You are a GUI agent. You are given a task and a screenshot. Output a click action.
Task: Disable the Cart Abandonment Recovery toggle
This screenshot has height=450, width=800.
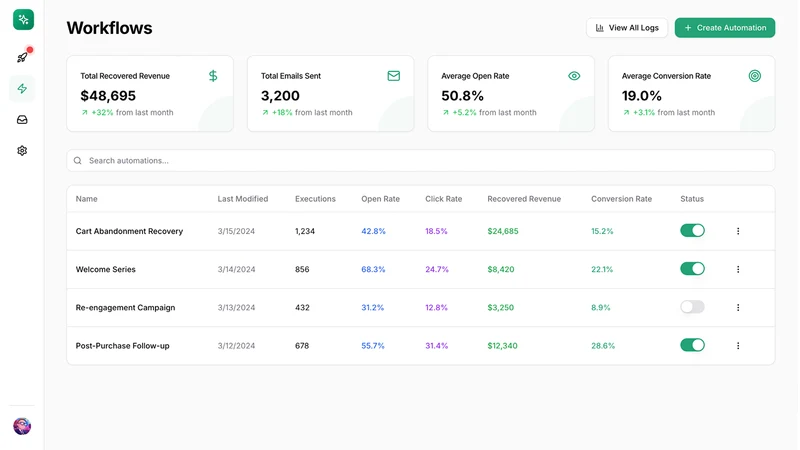[692, 231]
